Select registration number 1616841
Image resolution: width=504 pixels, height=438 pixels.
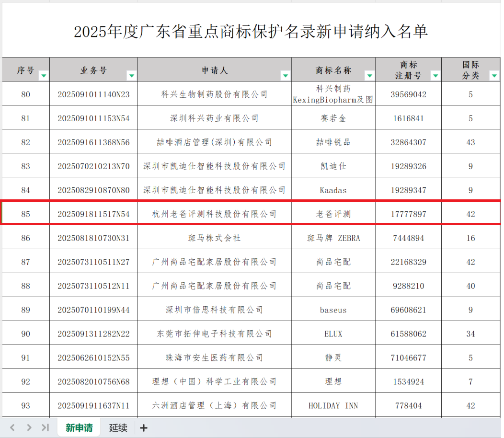coord(409,117)
